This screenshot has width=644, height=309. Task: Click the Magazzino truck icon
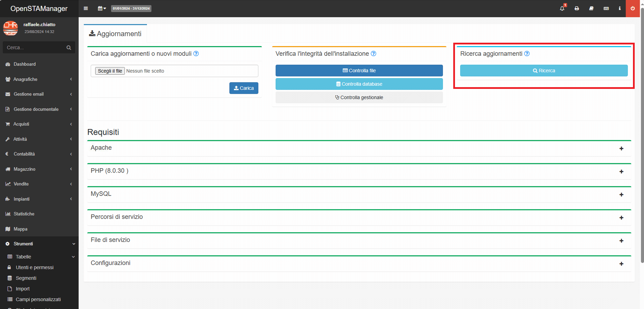click(8, 169)
